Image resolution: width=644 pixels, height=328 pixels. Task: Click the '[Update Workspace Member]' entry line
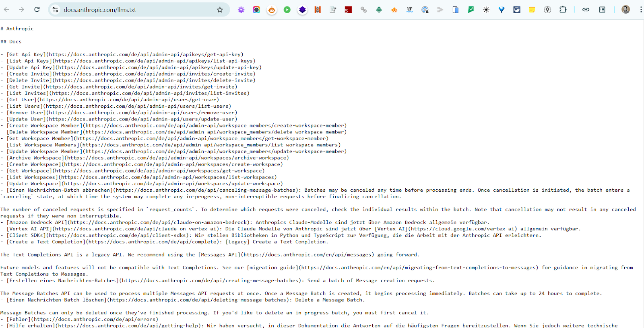point(173,151)
